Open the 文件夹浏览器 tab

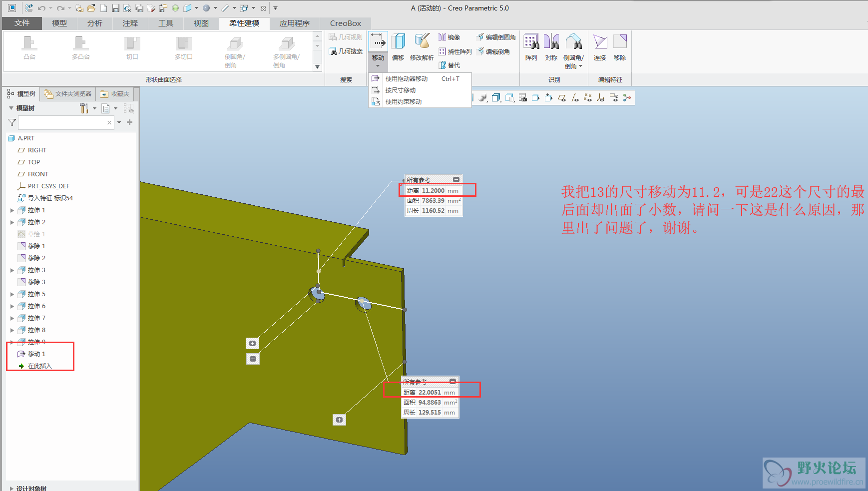68,93
